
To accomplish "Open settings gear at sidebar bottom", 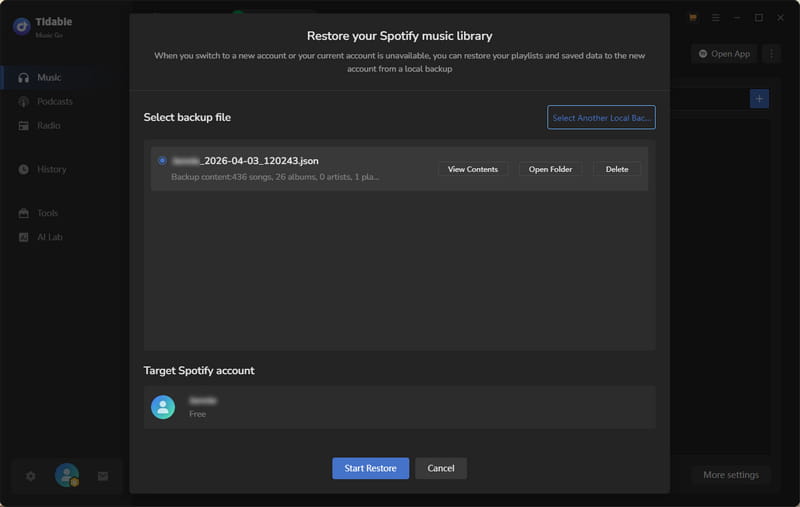I will tap(31, 476).
